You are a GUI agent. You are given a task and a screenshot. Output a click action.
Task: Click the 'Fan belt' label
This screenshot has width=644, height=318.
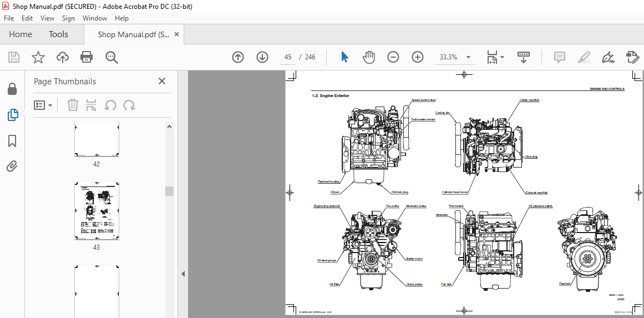pyautogui.click(x=447, y=284)
